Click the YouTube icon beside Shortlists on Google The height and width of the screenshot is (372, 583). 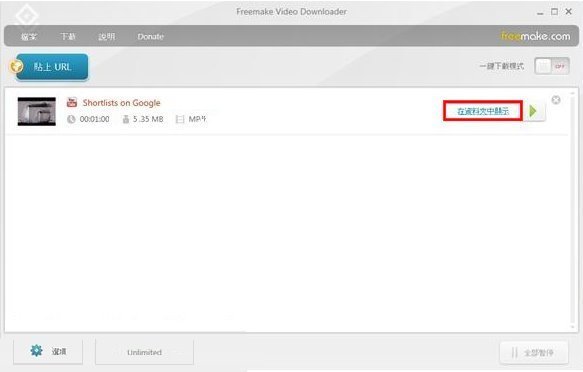(x=72, y=102)
